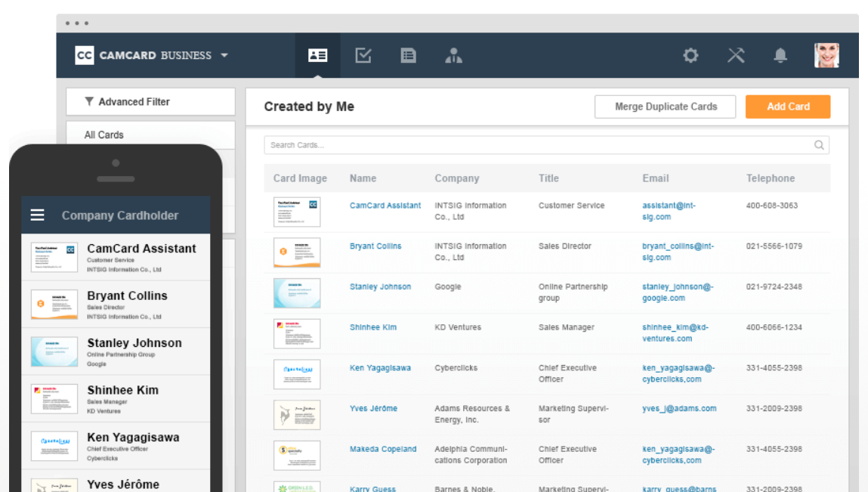Open the tools crossed icon

click(x=736, y=55)
